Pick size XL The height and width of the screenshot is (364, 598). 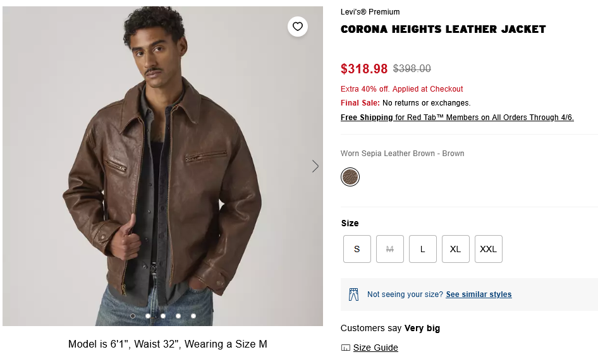tap(456, 249)
